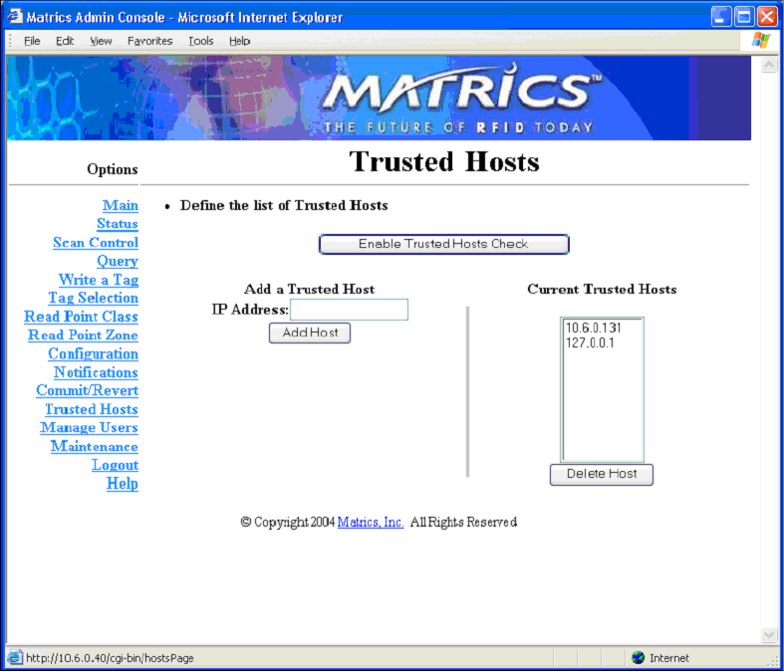Click the Add Host button
Viewport: 784px width, 672px height.
pos(310,333)
